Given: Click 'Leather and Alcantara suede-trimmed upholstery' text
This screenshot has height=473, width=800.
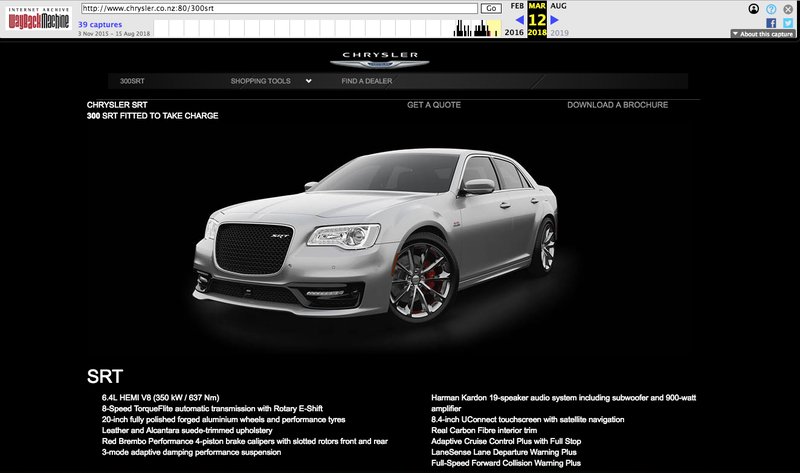Looking at the screenshot, I should pos(187,430).
